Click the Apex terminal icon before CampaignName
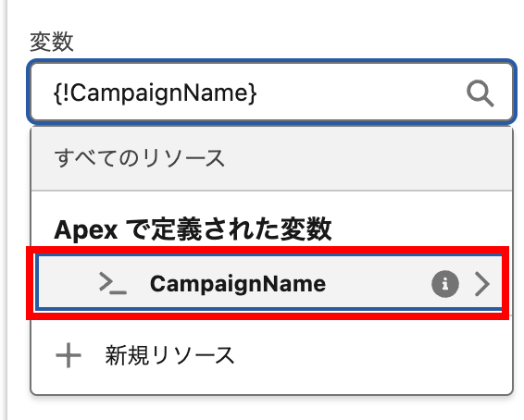The height and width of the screenshot is (420, 524). (x=113, y=283)
